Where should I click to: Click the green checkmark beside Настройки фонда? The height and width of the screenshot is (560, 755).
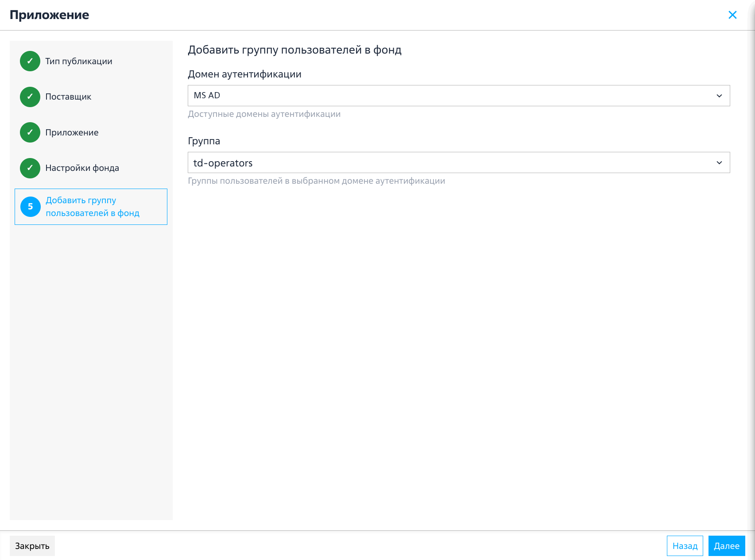click(x=30, y=168)
